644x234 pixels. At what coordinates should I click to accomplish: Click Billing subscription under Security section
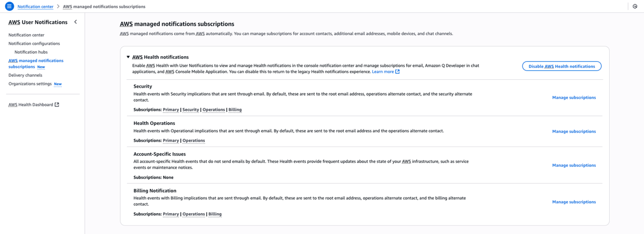(235, 110)
